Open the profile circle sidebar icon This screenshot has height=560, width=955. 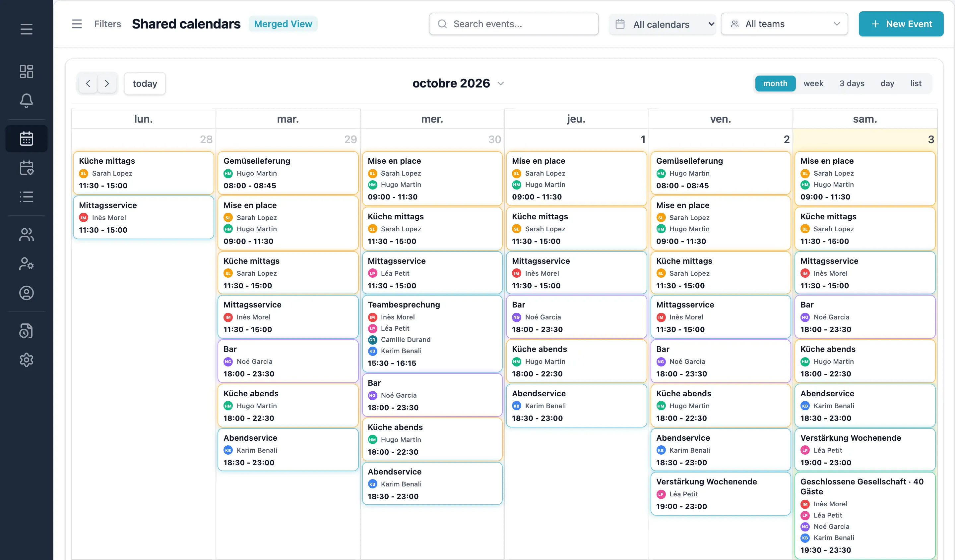pyautogui.click(x=26, y=293)
